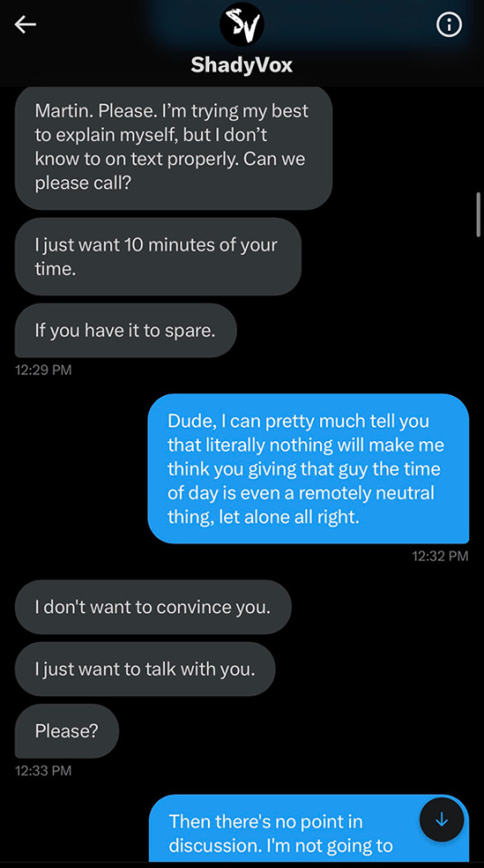
Task: Select 'Then there's no point' blue message
Action: tap(309, 828)
